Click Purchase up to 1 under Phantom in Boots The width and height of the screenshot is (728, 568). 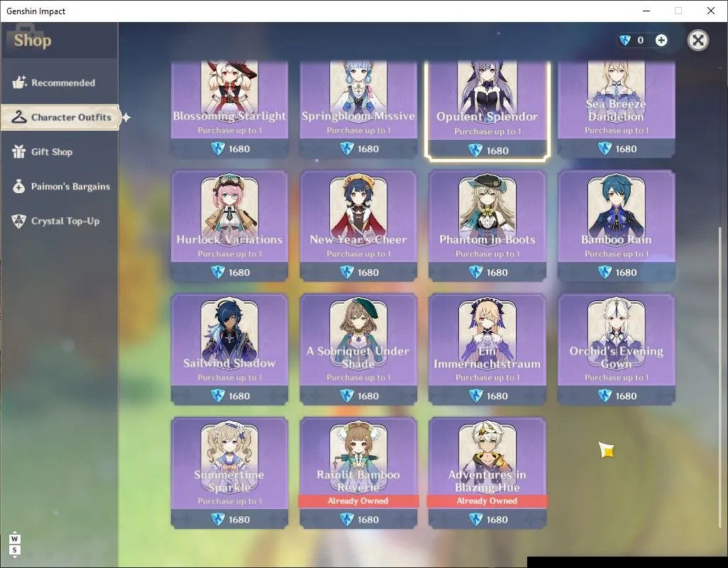(487, 254)
